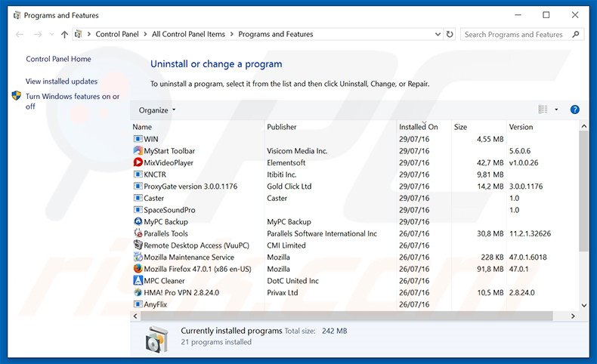Open help with the blue question mark
Viewport: 597px width, 364px height.
[574, 110]
